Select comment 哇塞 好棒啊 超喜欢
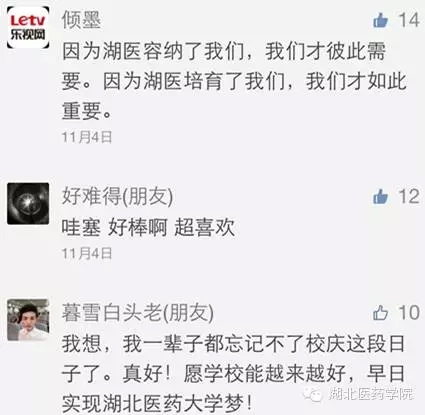The height and width of the screenshot is (415, 425). coord(148,228)
